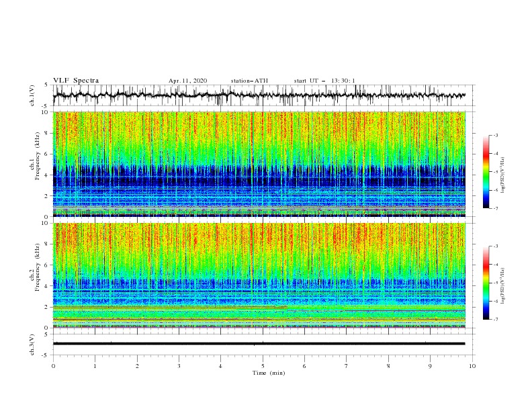Click tick label "5" on the Time axis
This screenshot has height=411, width=532.
point(263,366)
